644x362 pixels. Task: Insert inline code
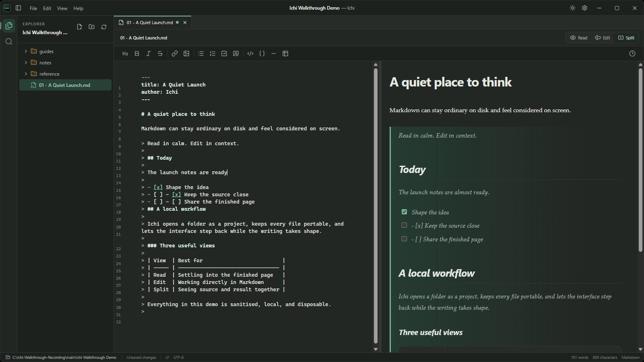click(250, 53)
